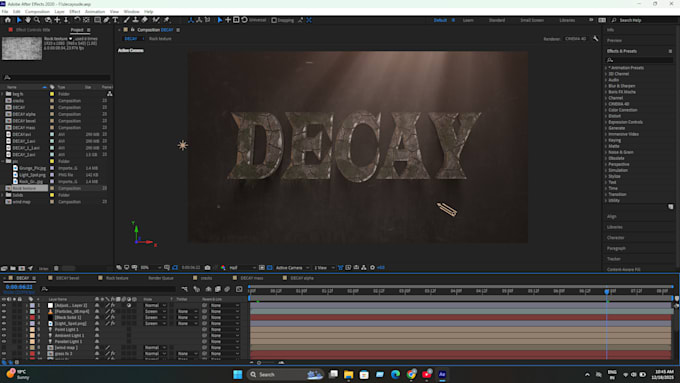Select the Roto Brush tool
This screenshot has height=383, width=680.
156,20
